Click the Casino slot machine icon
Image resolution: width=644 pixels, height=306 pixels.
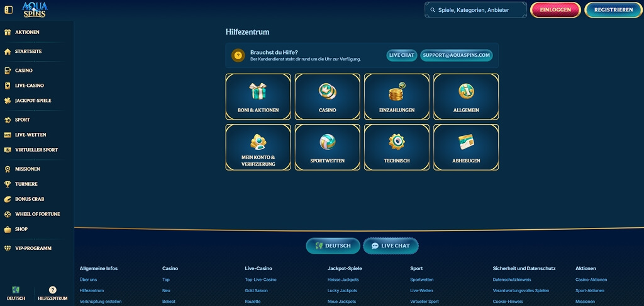[x=8, y=71]
